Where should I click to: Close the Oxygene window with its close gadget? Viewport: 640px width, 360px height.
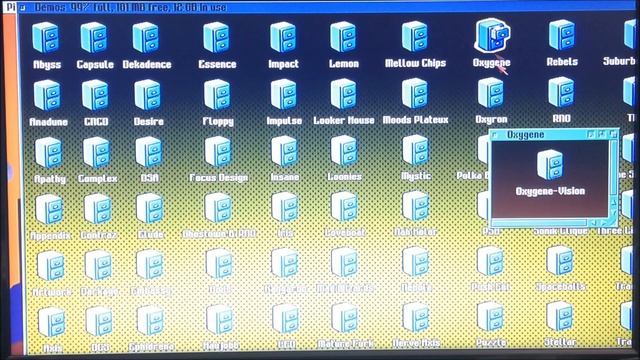(495, 135)
